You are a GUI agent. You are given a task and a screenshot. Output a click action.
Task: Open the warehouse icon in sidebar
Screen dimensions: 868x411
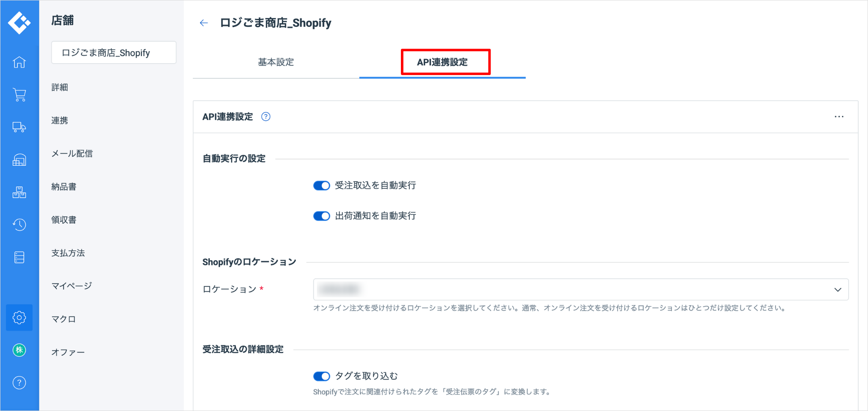point(19,160)
